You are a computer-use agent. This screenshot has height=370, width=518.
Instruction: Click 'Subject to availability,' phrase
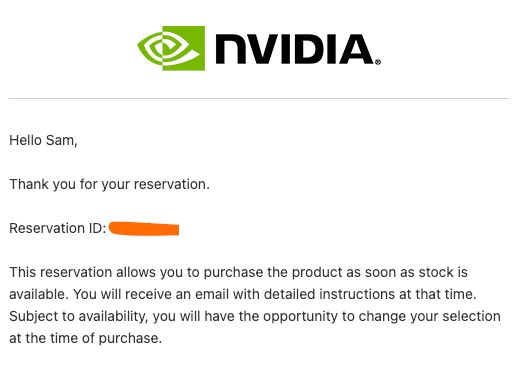pos(78,316)
